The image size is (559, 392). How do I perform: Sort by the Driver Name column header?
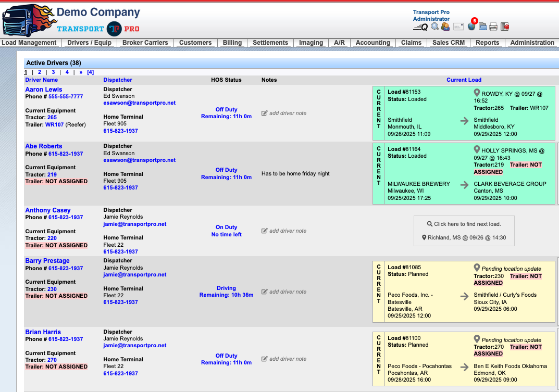pos(41,80)
